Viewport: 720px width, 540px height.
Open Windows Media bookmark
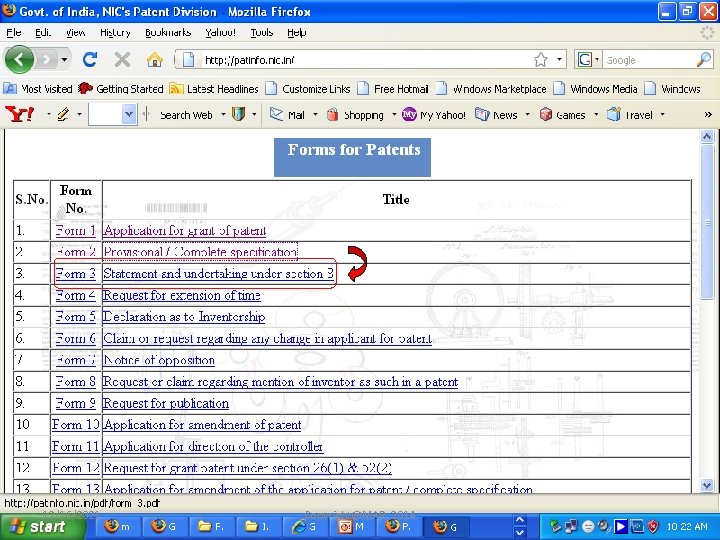click(595, 89)
